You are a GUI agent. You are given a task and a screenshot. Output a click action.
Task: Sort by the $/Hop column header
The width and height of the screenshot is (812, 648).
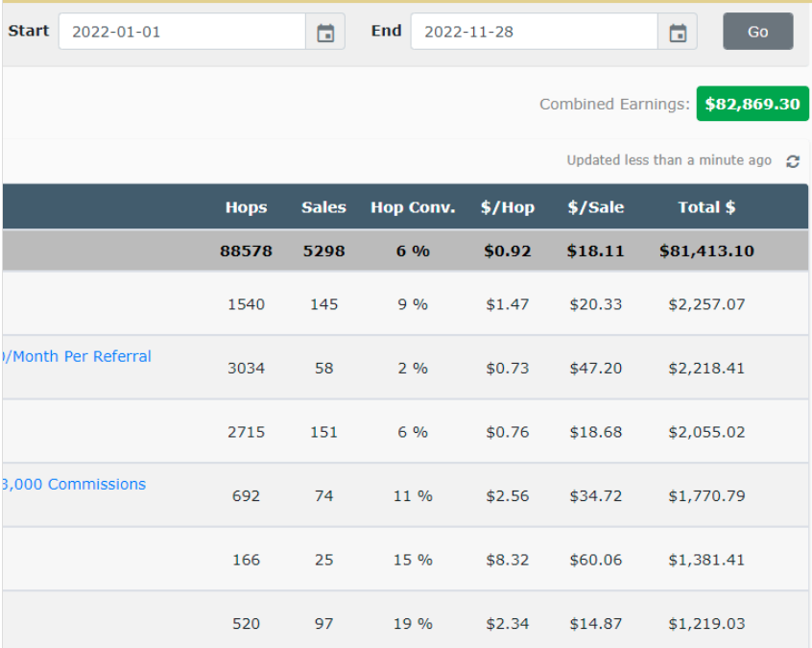508,207
